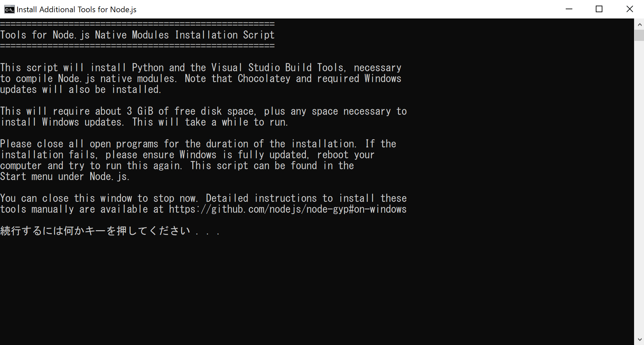644x345 pixels.
Task: Click the scrollbar down arrow
Action: click(639, 339)
